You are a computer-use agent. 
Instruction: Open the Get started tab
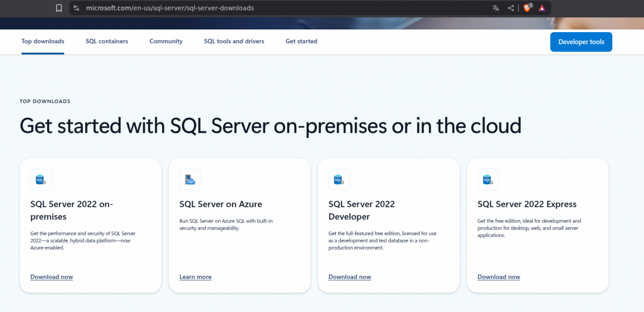301,41
